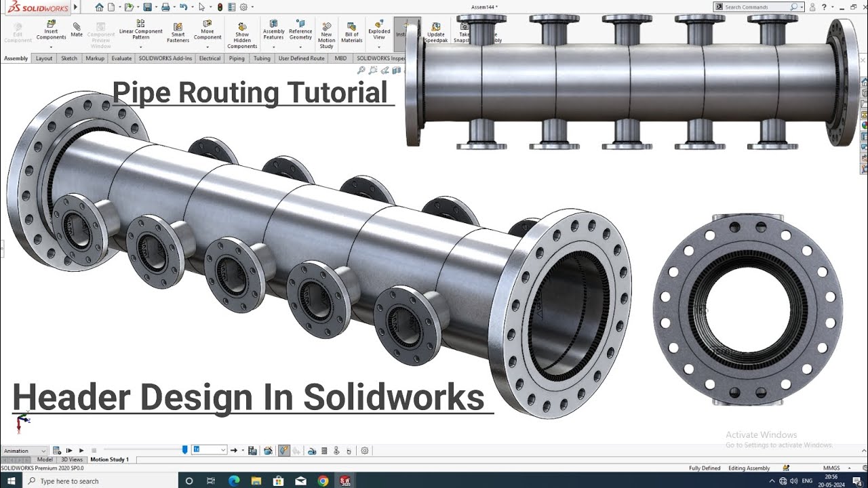
Task: Switch to the Model bottom tab
Action: [x=45, y=460]
